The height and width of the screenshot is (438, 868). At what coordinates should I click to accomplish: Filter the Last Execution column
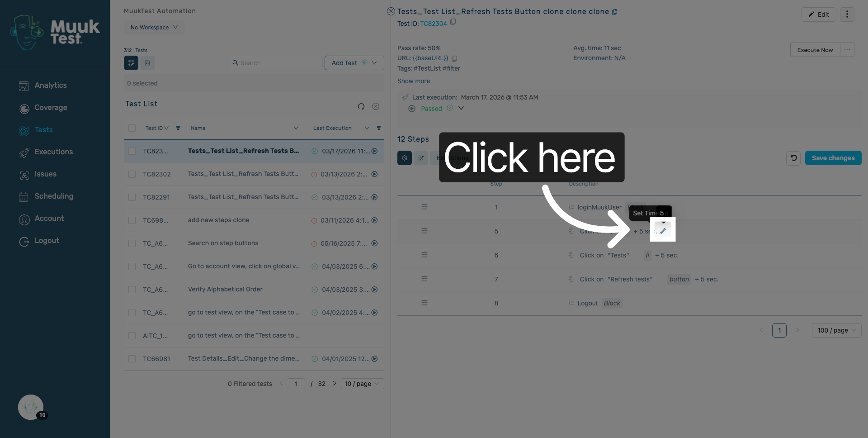[x=379, y=128]
